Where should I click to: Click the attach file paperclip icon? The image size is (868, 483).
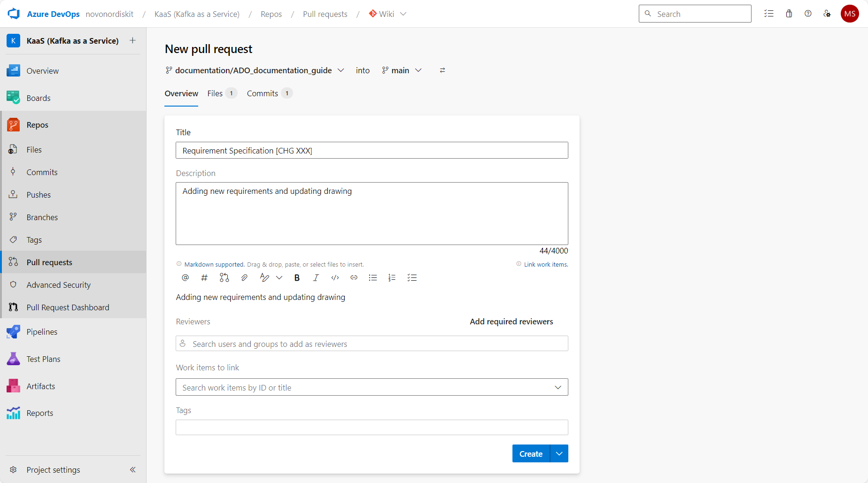(244, 277)
